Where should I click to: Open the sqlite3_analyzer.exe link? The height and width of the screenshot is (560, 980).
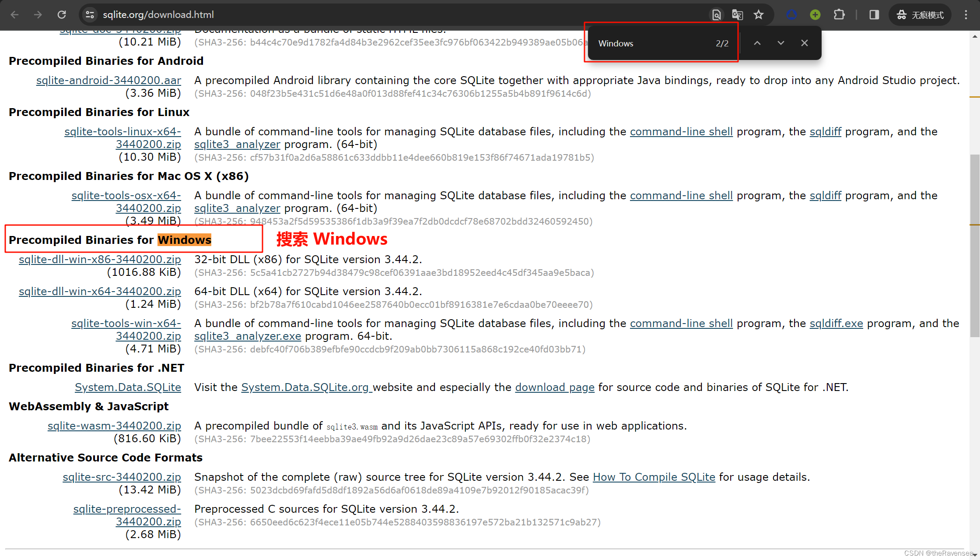pos(248,336)
